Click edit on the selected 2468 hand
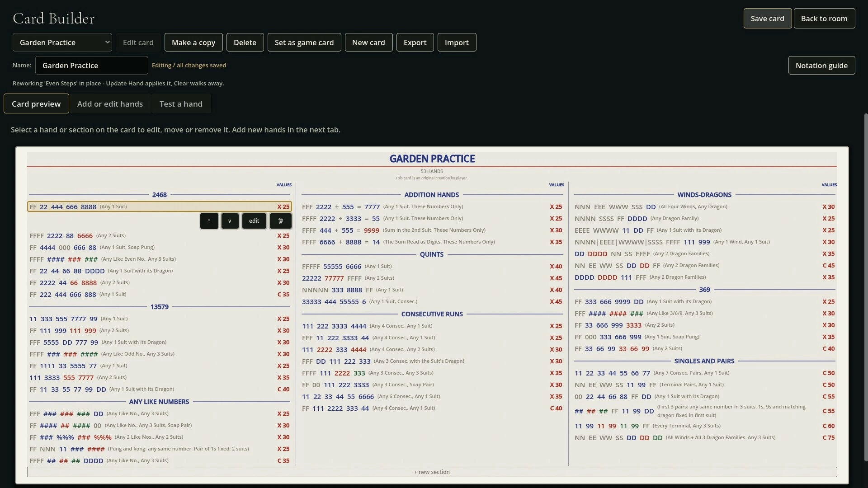Image resolution: width=868 pixels, height=488 pixels. tap(254, 221)
